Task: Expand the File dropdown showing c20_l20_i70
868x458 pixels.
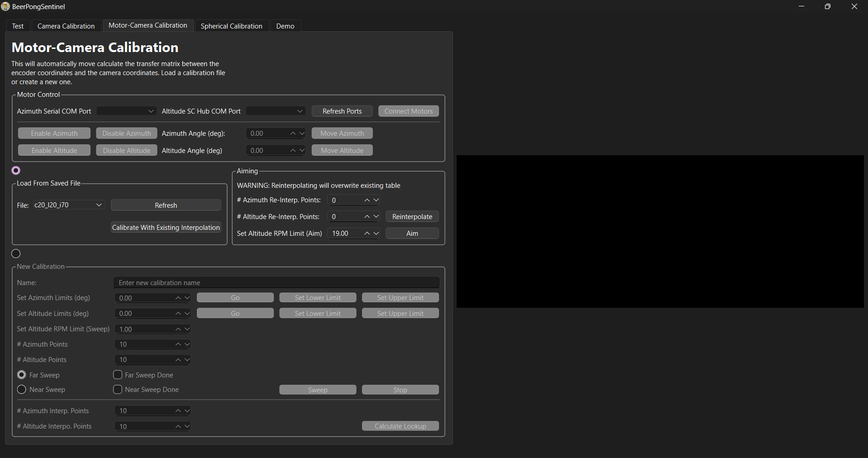Action: [x=69, y=205]
